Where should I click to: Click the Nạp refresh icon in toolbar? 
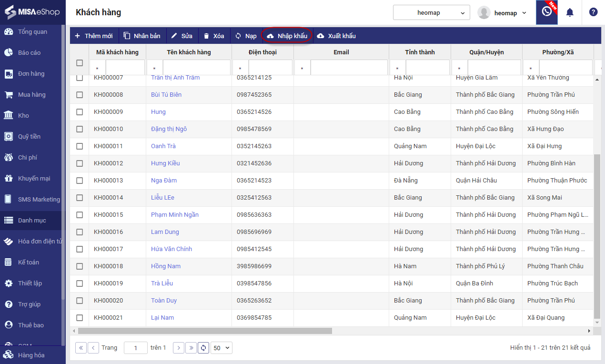[238, 36]
